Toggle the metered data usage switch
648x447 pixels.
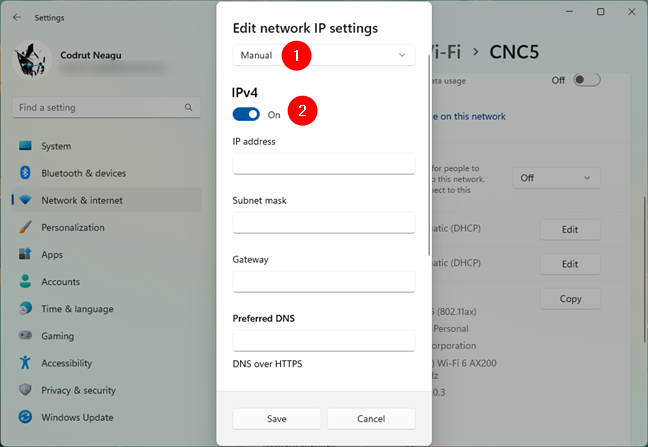(x=586, y=80)
